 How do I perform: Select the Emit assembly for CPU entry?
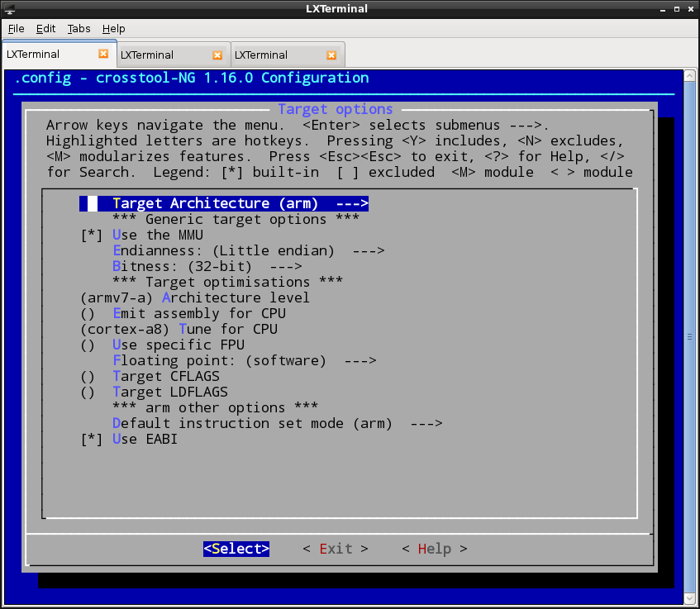[x=183, y=313]
